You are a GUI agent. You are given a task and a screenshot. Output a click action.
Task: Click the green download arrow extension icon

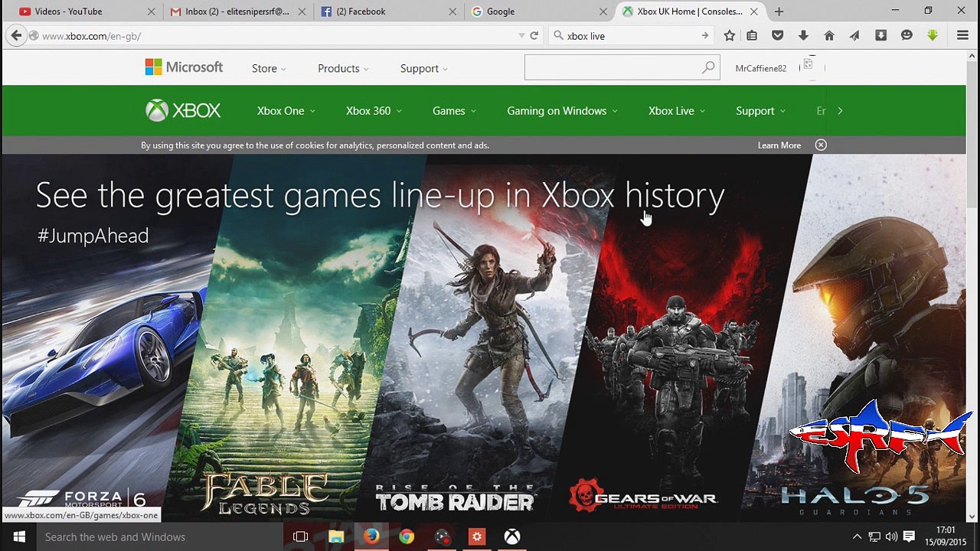(933, 35)
